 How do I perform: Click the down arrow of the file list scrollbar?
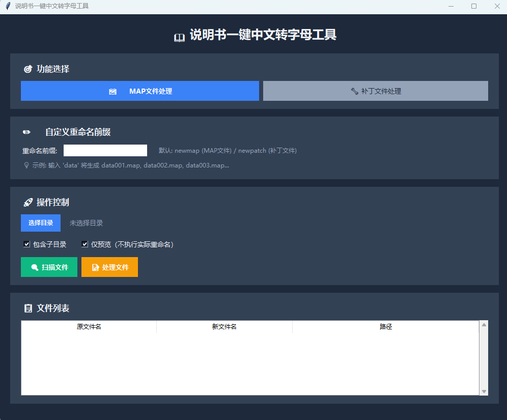pos(484,391)
